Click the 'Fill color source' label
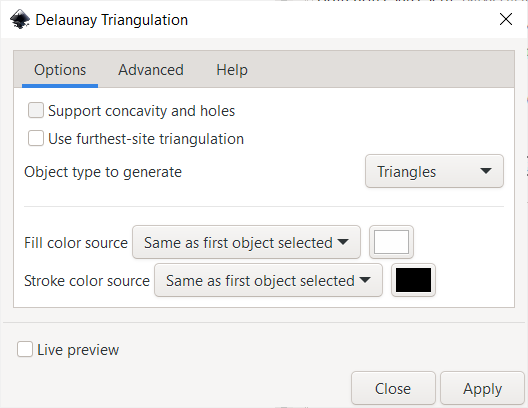Image resolution: width=528 pixels, height=408 pixels. click(x=76, y=243)
